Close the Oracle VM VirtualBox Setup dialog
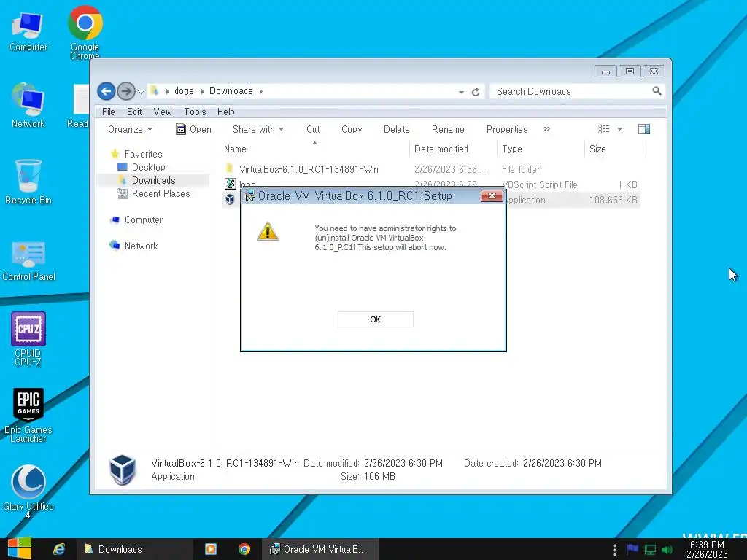 pyautogui.click(x=492, y=195)
